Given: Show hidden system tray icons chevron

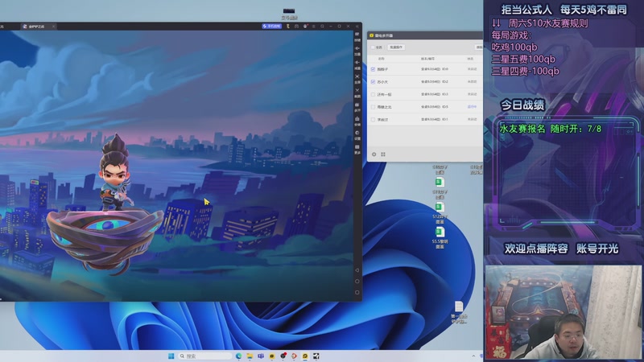Looking at the screenshot, I should point(473,356).
